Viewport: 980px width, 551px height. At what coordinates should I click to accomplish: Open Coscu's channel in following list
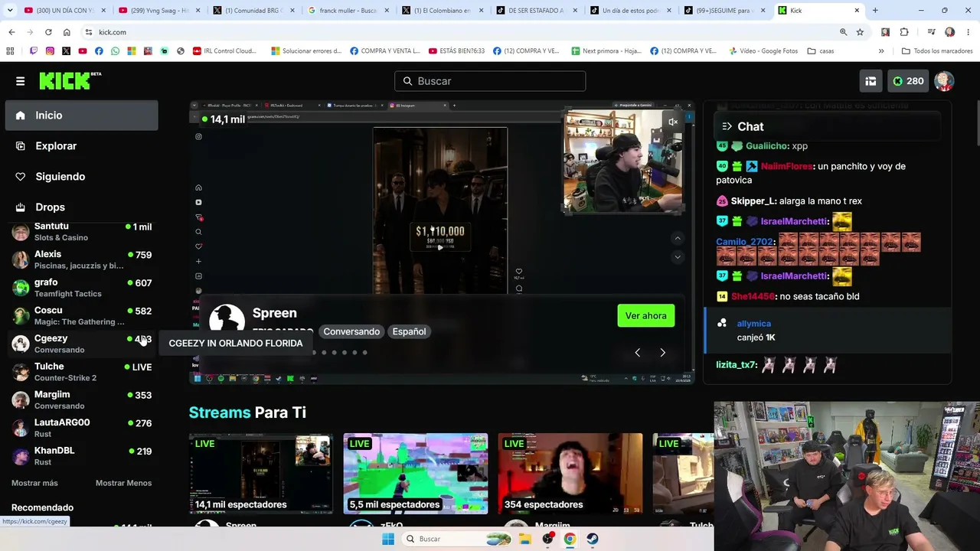click(82, 316)
